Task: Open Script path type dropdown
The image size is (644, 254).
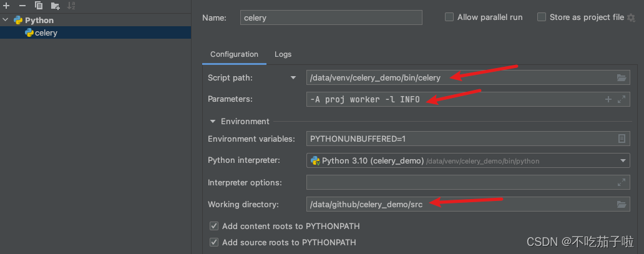Action: pos(293,77)
